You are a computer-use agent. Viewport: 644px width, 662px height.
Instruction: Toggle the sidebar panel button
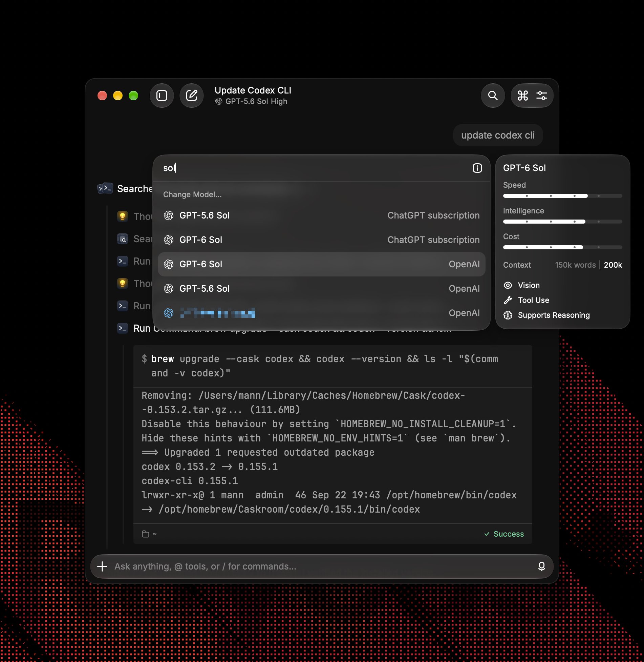(162, 96)
